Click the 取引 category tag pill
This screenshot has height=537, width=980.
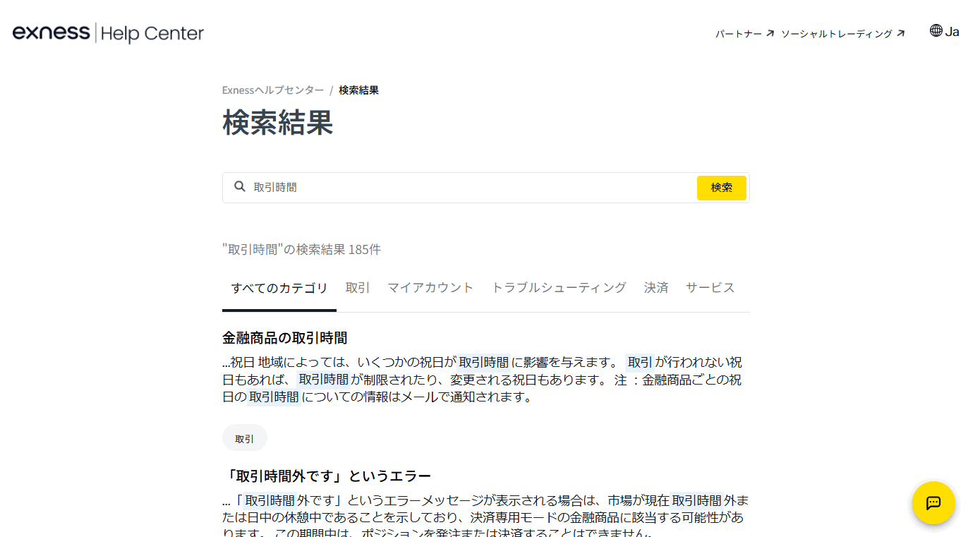[x=245, y=438]
